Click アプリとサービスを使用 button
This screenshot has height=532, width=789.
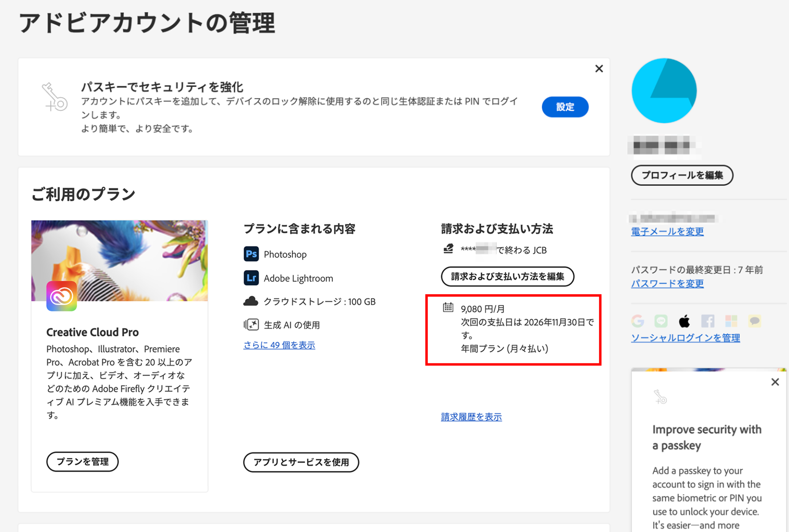(301, 462)
